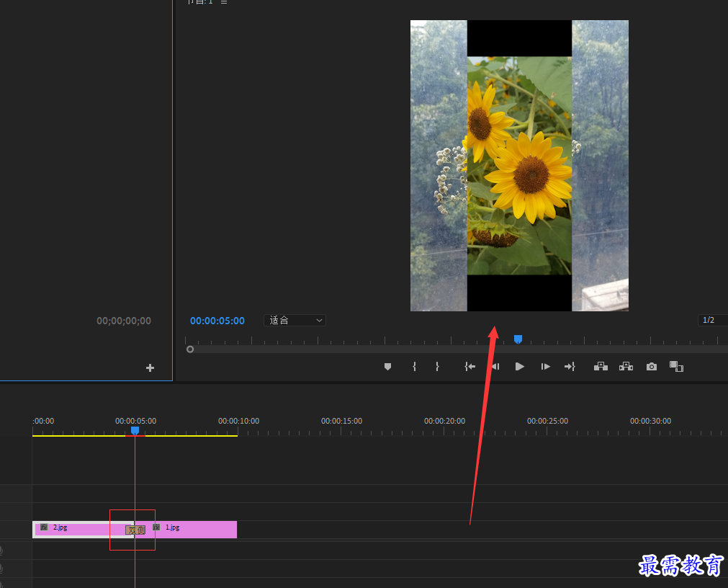Screen dimensions: 728x588
Task: Click the Go to In point button
Action: 470,367
